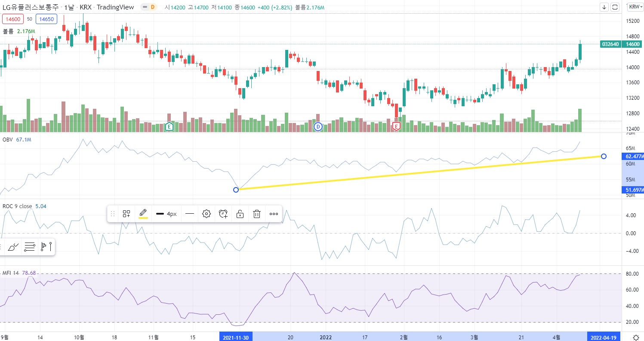Click the trend line start anchor point
This screenshot has width=644, height=341.
(236, 190)
